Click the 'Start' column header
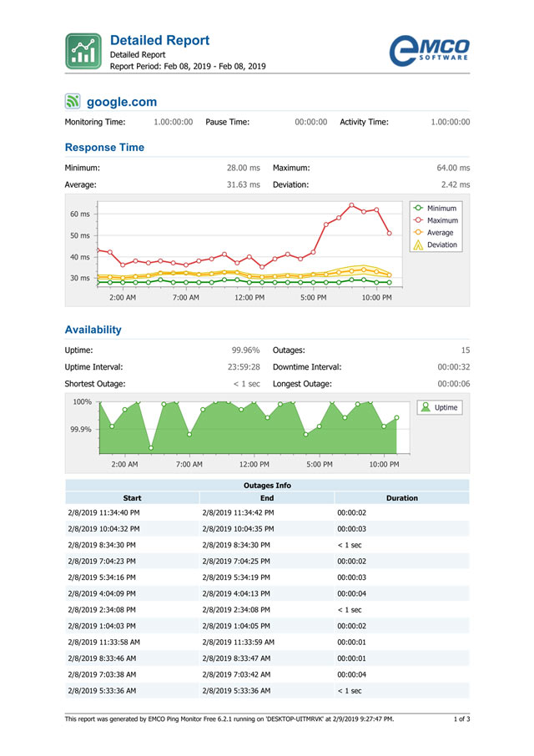 132,498
